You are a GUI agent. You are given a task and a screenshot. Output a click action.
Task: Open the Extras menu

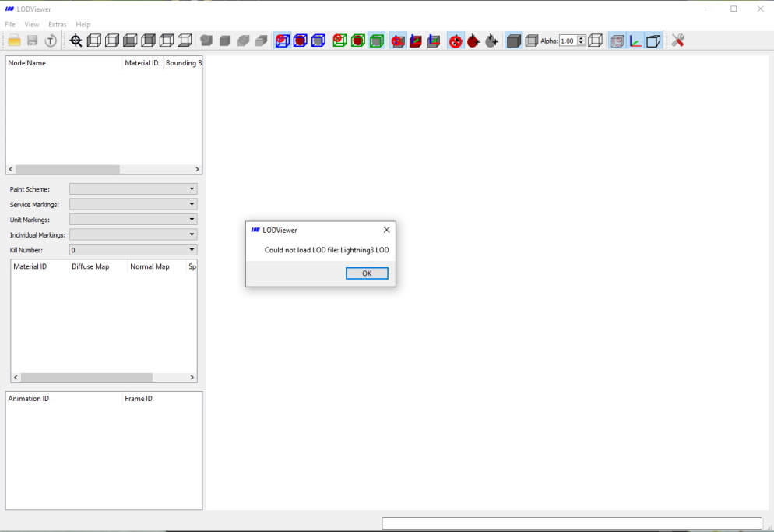[58, 24]
